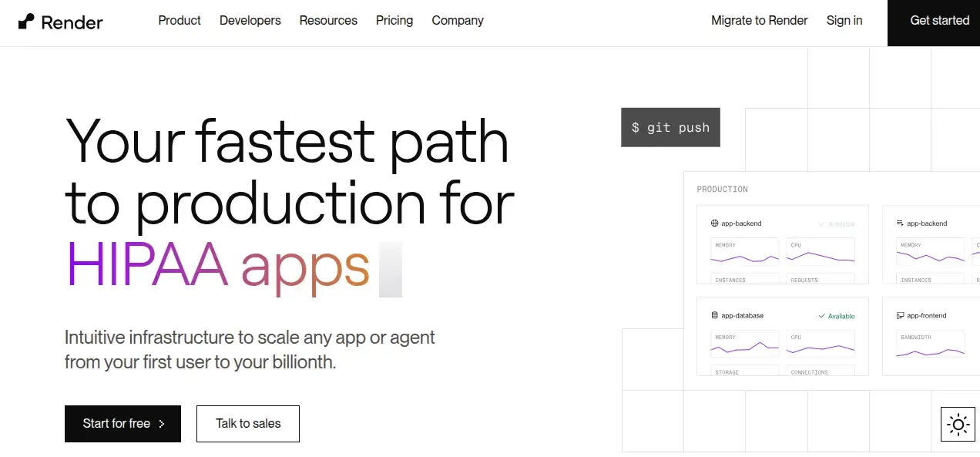
Task: Go to the Render logo home link
Action: coord(60,22)
